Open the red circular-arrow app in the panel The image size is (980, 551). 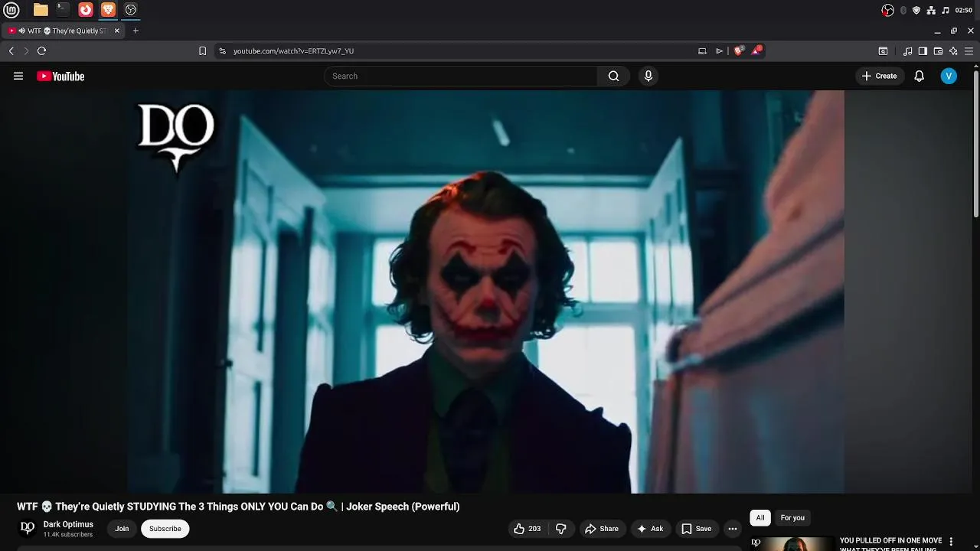pyautogui.click(x=86, y=10)
